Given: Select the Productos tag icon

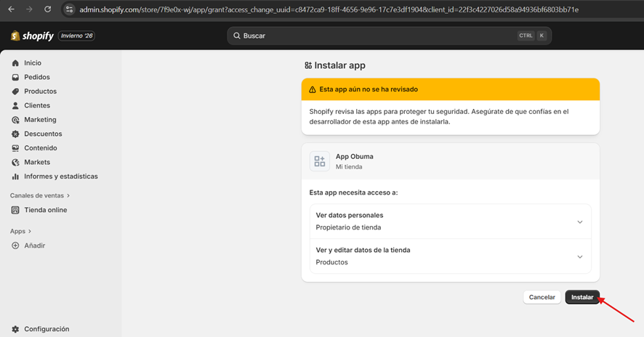Looking at the screenshot, I should pyautogui.click(x=16, y=92).
